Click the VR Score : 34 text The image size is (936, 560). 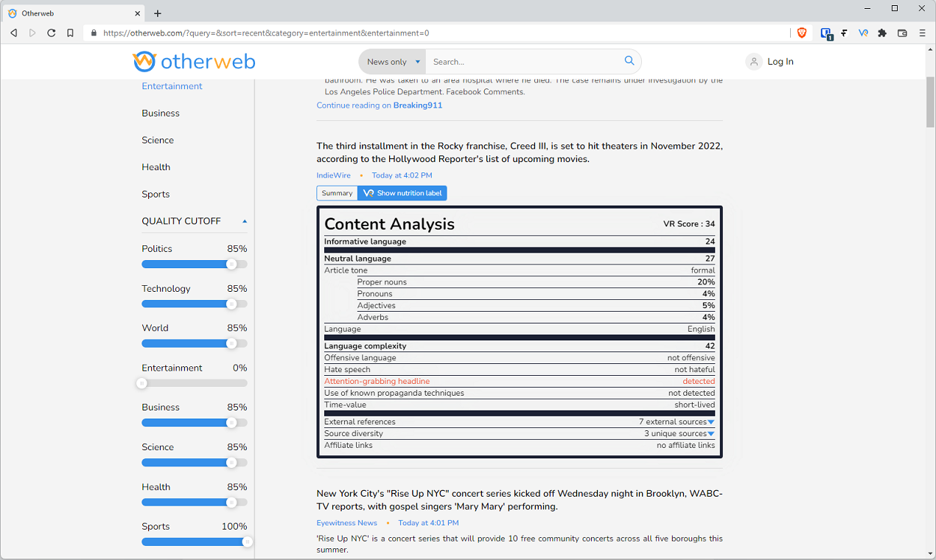[x=689, y=224]
